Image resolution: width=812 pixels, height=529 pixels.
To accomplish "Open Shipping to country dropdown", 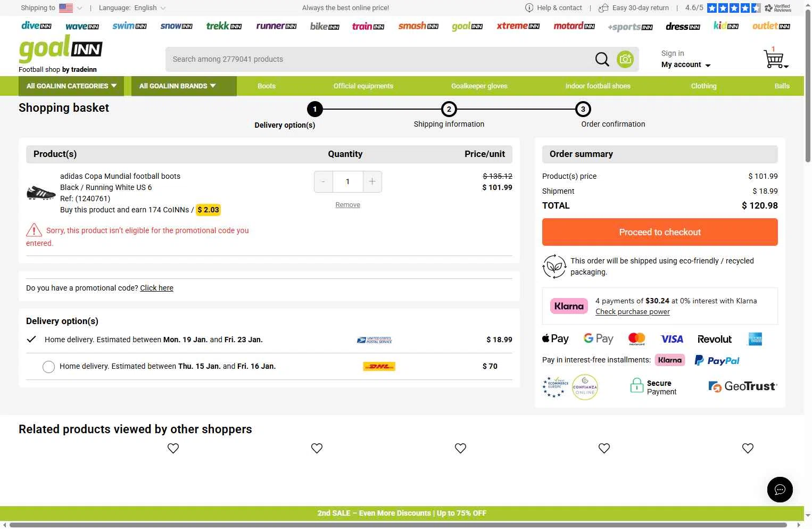I will (x=51, y=8).
